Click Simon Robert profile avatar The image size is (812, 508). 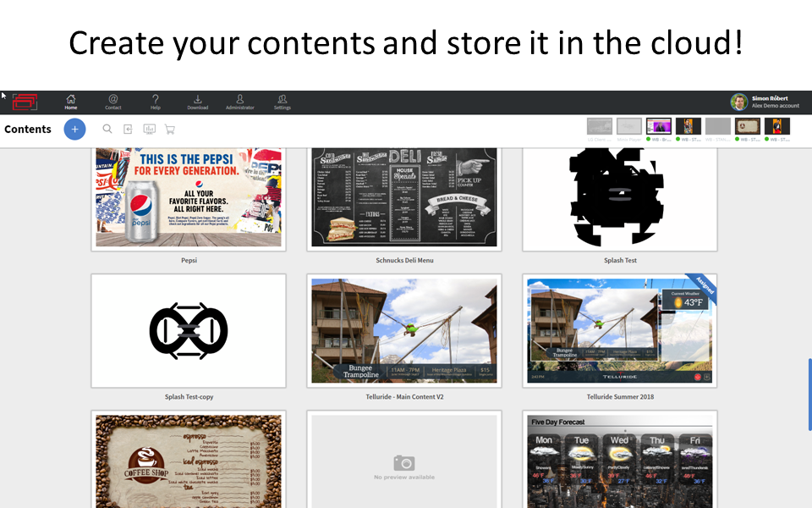[739, 102]
